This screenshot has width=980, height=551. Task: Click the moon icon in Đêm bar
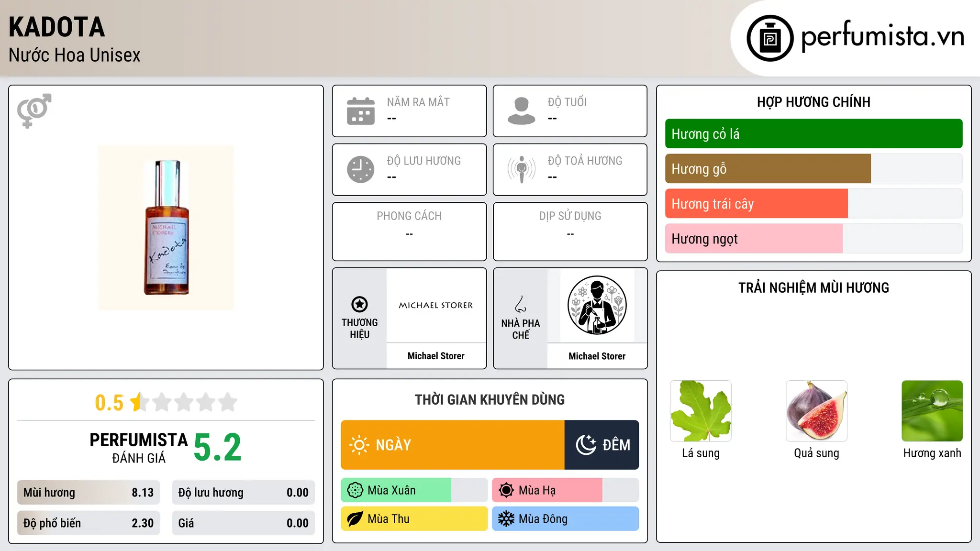coord(586,445)
